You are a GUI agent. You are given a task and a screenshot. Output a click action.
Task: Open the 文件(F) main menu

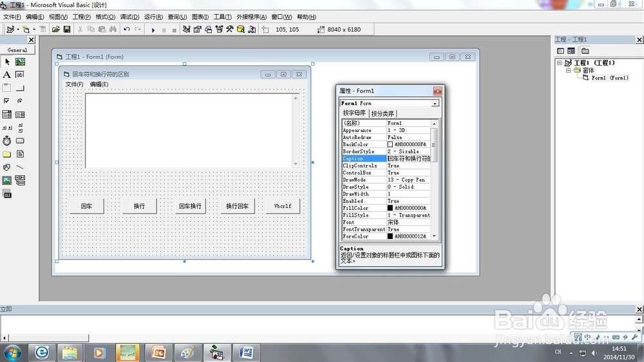click(12, 17)
